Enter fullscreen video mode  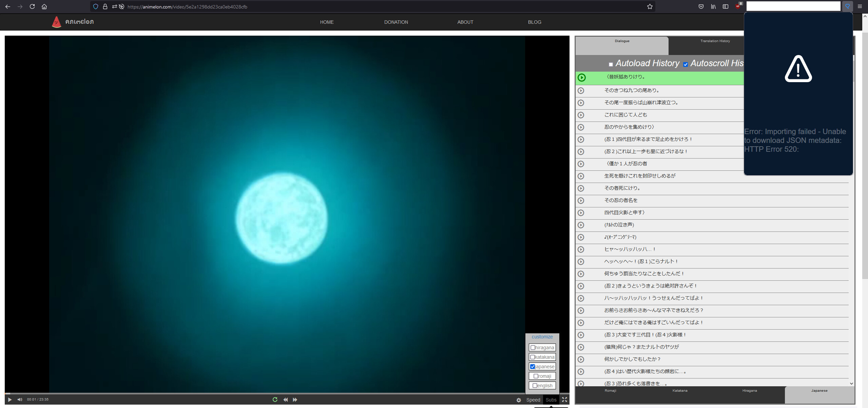[564, 400]
